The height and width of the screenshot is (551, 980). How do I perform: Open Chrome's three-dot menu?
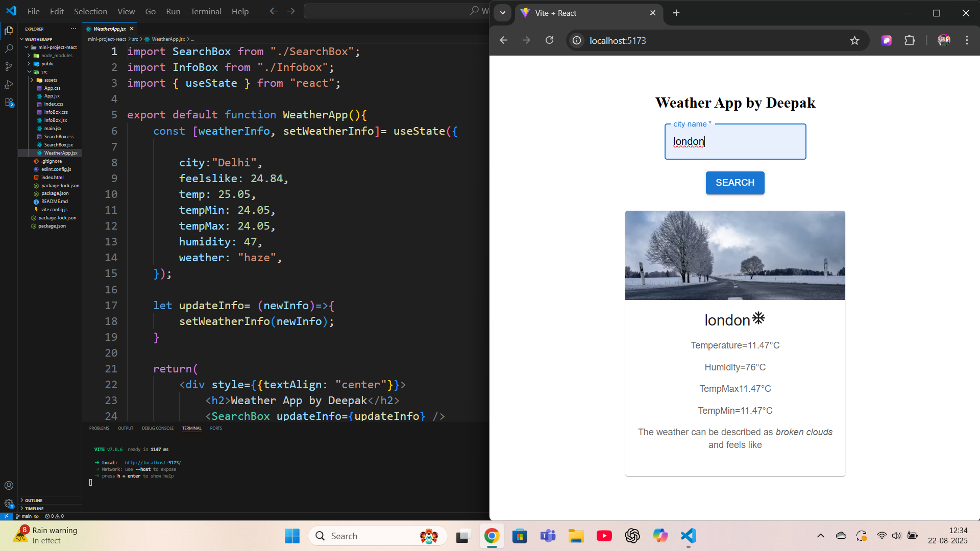tap(967, 40)
